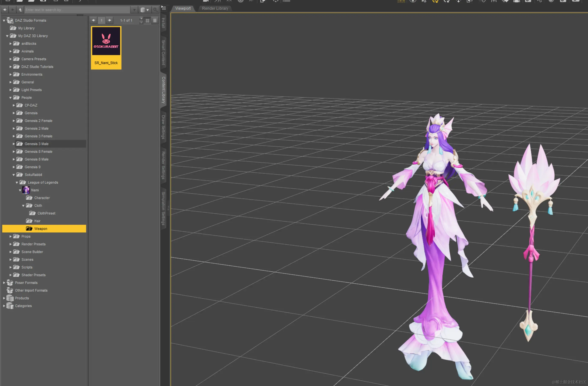The image size is (588, 386).
Task: Open the Smart Content side tab
Action: [163, 53]
